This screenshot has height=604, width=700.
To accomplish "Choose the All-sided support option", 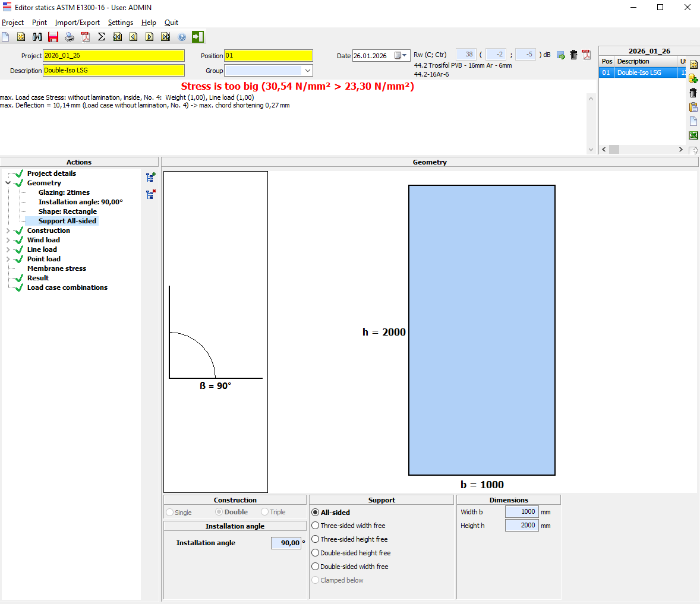I will coord(316,512).
